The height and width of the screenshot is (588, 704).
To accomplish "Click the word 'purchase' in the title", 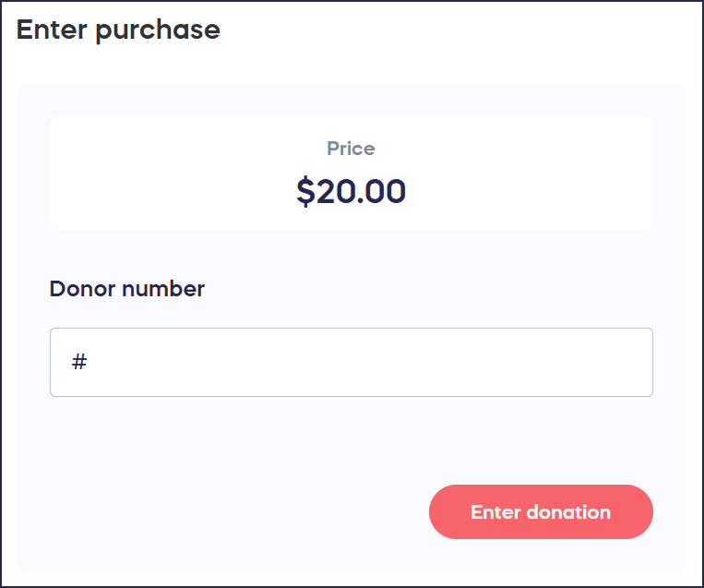I will tap(158, 30).
